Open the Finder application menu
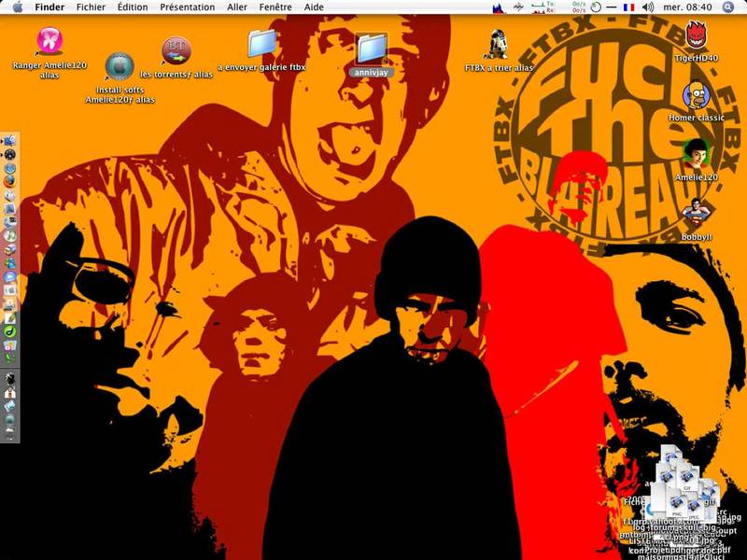 [x=49, y=7]
